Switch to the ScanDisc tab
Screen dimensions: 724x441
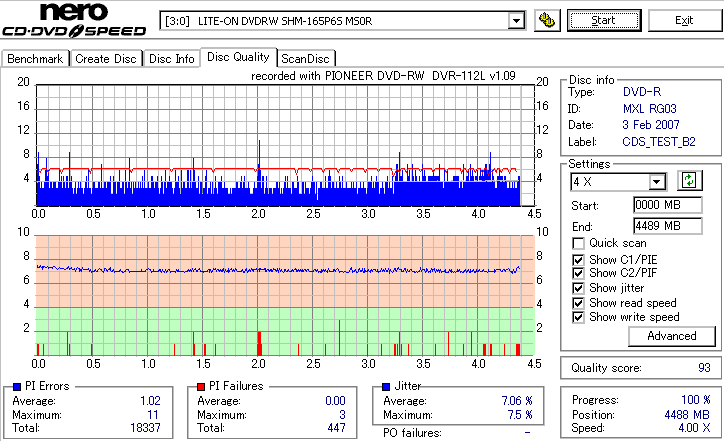point(305,59)
